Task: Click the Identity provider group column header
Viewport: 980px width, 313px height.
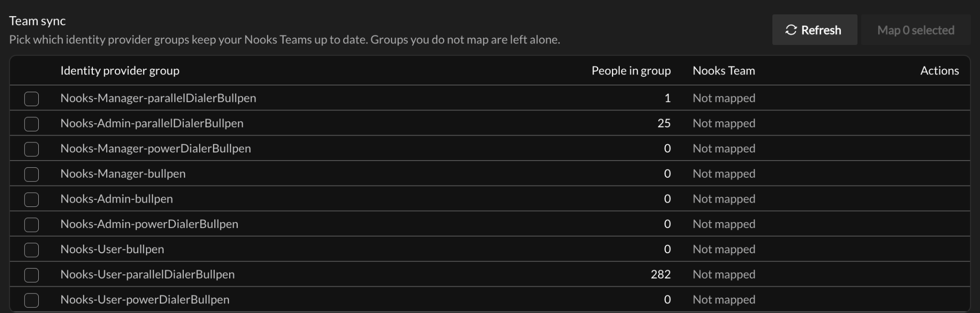Action: (x=120, y=71)
